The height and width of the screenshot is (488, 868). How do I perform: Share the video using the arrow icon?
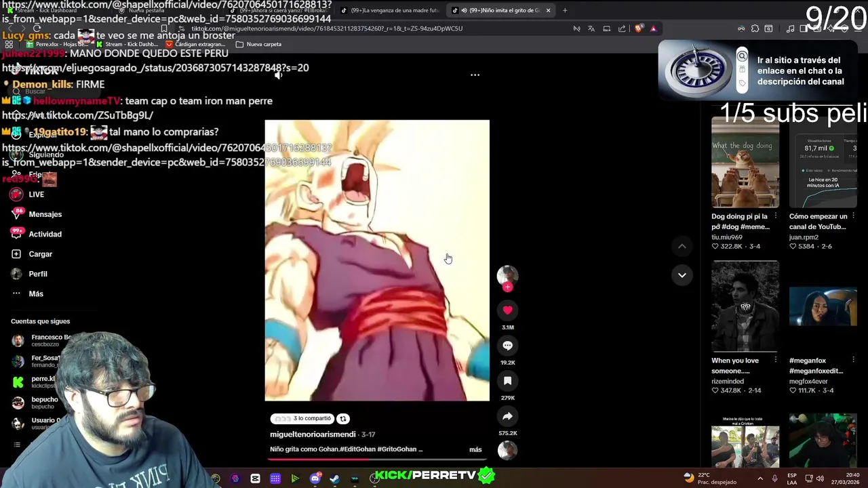tap(507, 416)
